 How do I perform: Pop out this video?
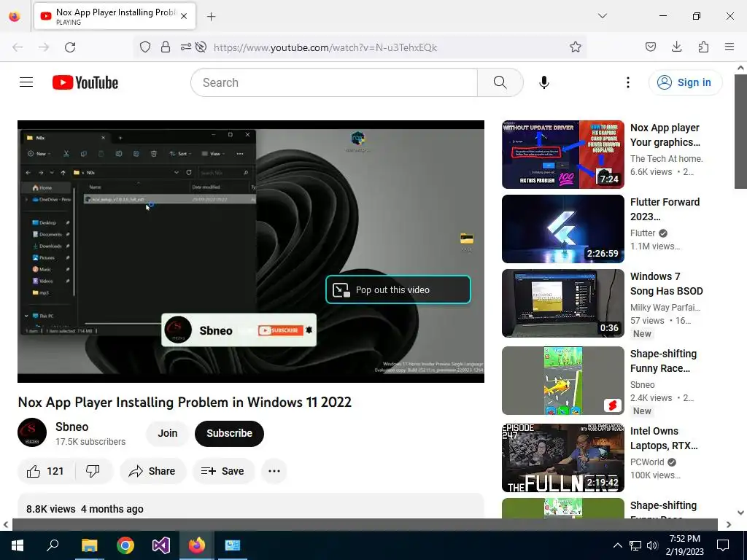tap(398, 289)
